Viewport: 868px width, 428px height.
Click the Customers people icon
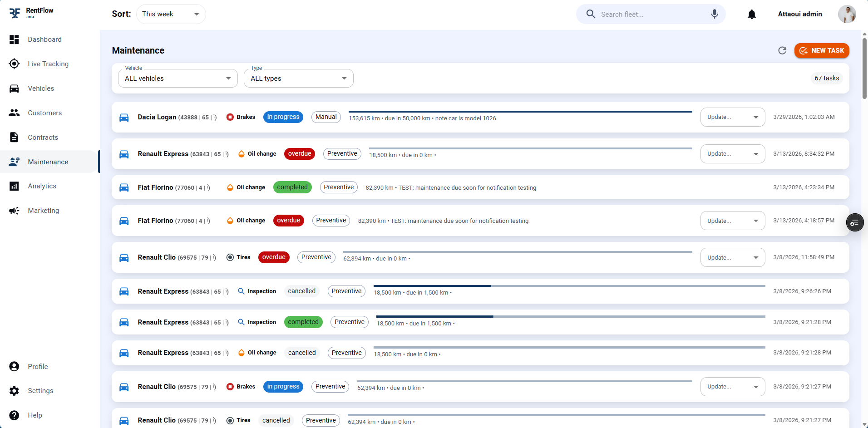tap(14, 113)
